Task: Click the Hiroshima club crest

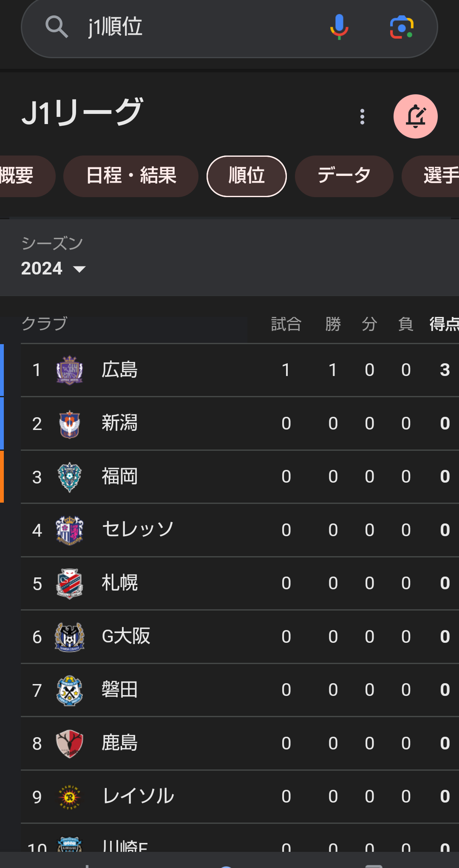Action: (x=70, y=370)
